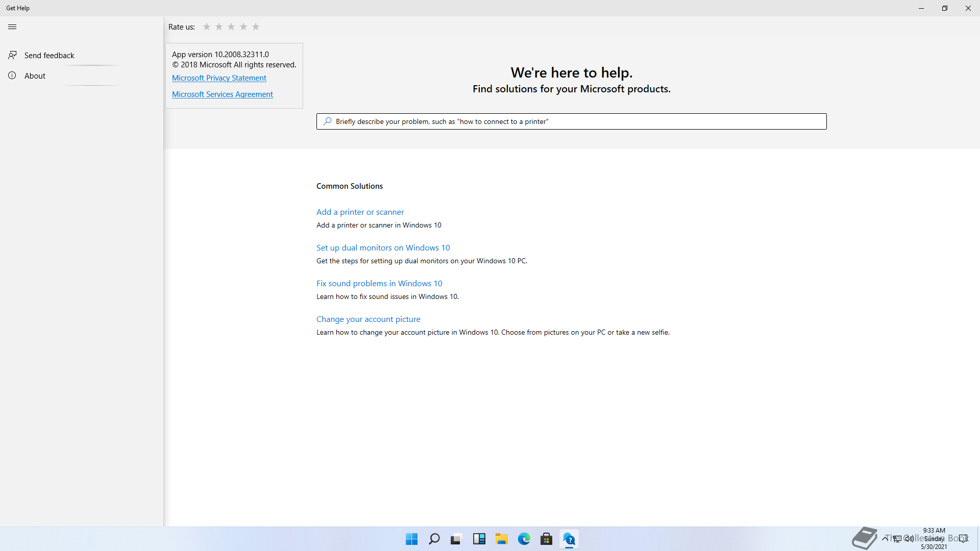Click the "We're here to help." heading
The height and width of the screenshot is (551, 980).
pyautogui.click(x=571, y=72)
